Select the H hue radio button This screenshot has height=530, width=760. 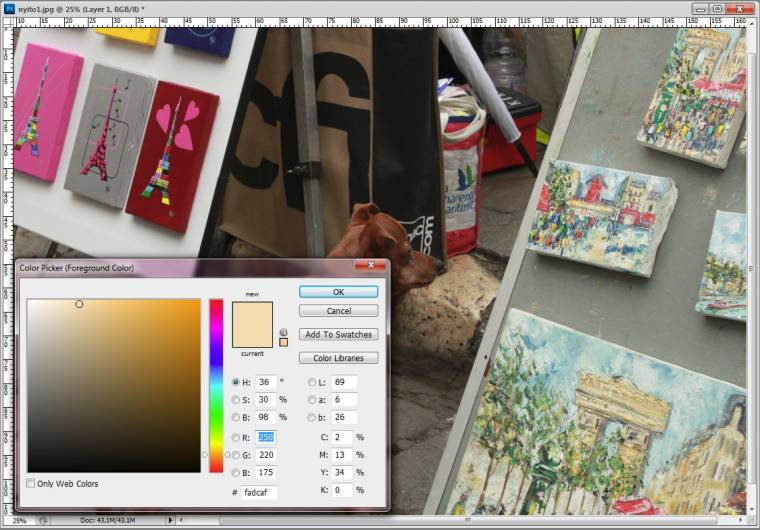point(236,382)
